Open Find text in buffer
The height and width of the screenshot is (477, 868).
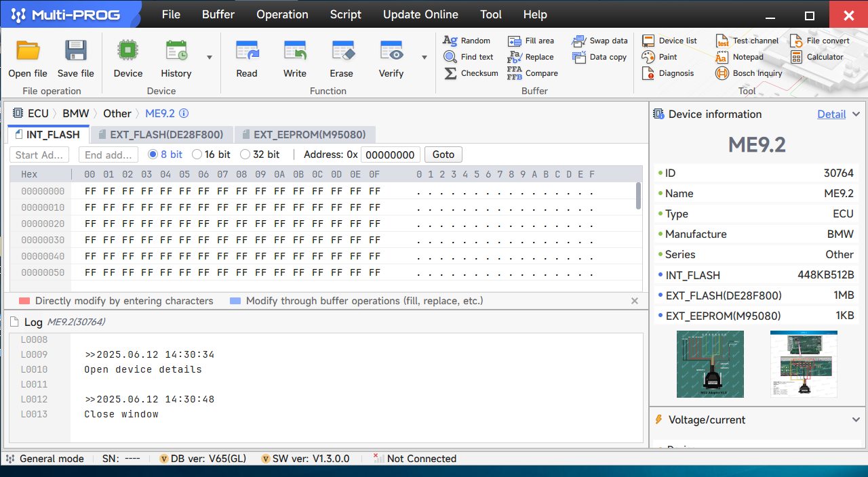point(469,57)
